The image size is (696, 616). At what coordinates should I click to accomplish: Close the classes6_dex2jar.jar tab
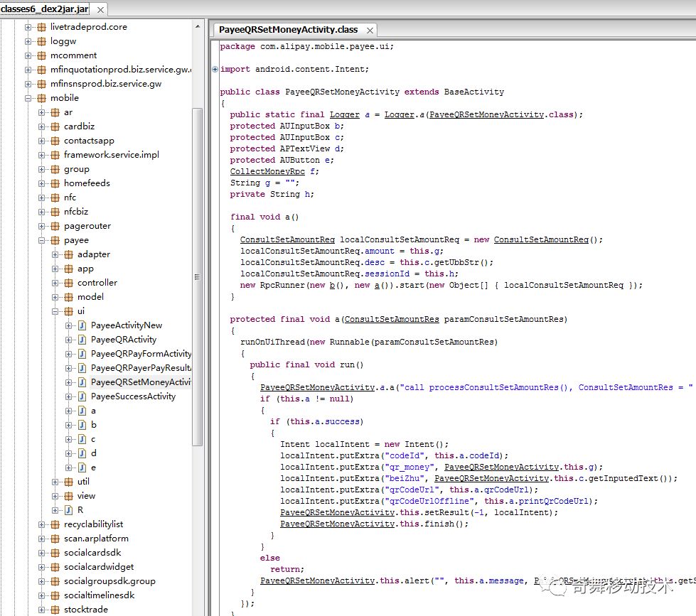(101, 10)
